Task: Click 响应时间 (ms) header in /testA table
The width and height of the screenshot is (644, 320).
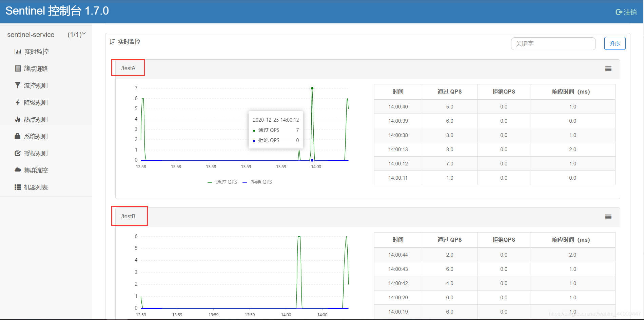Action: [x=573, y=92]
